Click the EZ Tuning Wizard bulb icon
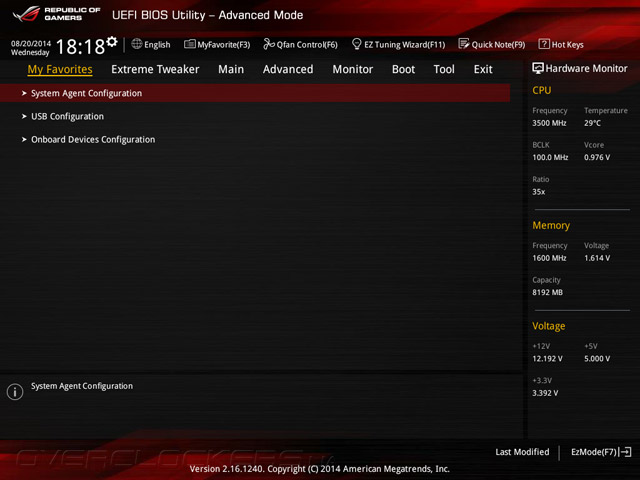The width and height of the screenshot is (640, 480). click(356, 44)
